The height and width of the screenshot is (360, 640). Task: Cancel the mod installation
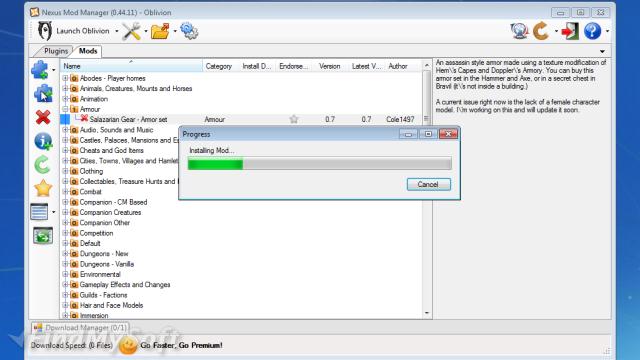[429, 184]
